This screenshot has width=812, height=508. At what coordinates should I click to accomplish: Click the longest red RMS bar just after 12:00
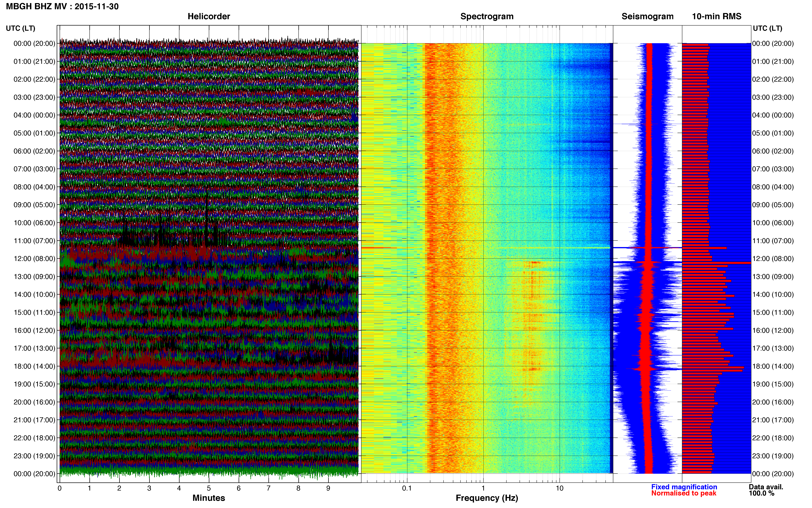point(716,263)
